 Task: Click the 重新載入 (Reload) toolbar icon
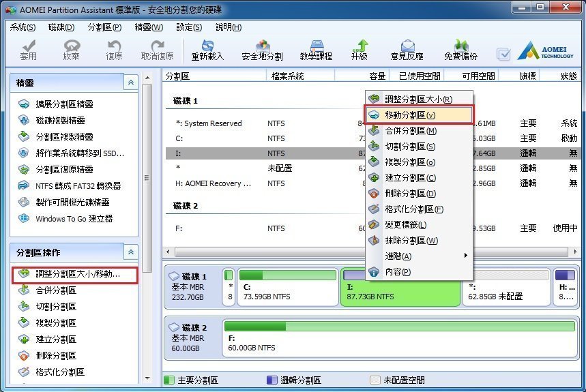[207, 50]
